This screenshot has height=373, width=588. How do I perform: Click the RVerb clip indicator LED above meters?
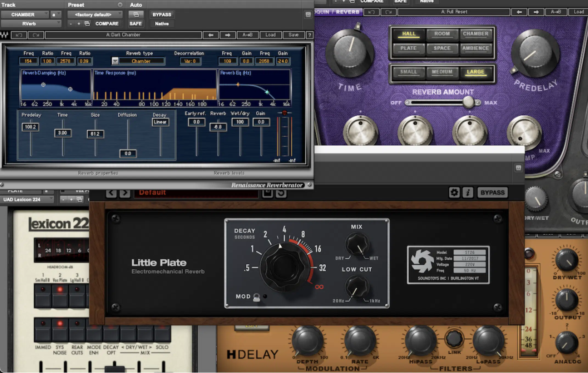(x=284, y=113)
